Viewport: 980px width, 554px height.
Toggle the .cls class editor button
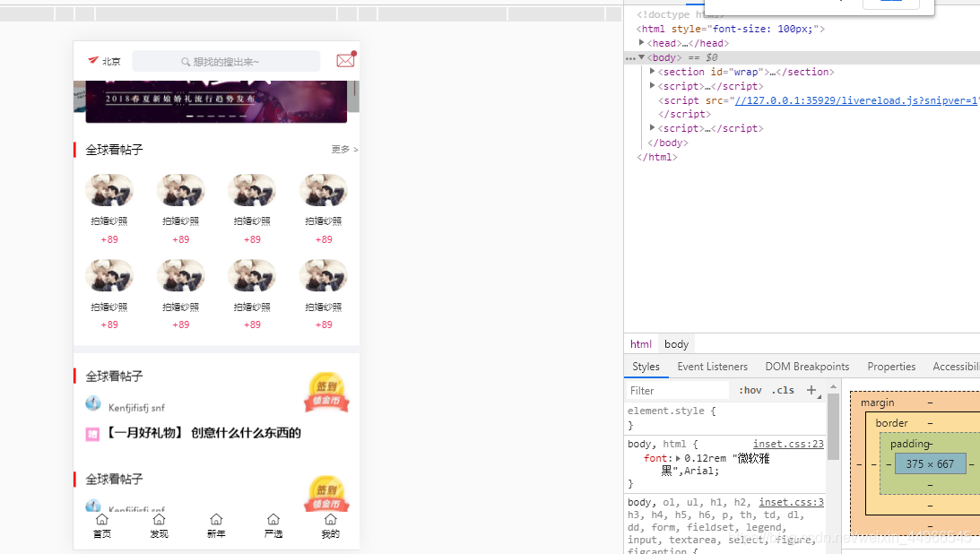[x=783, y=390]
